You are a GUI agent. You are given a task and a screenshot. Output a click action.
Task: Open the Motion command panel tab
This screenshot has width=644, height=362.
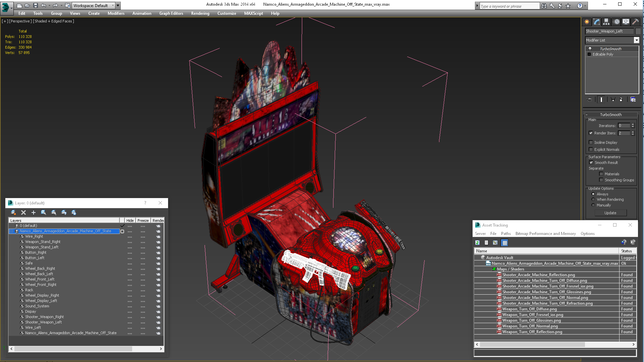(616, 22)
